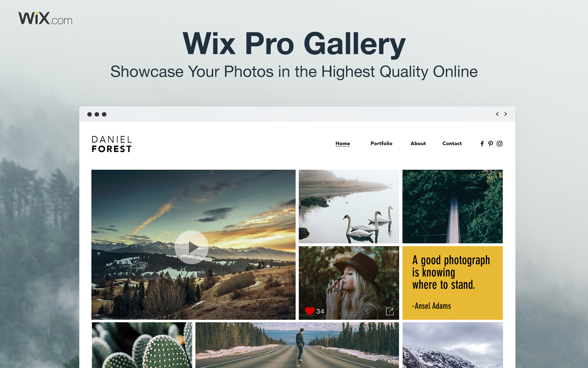Like the photo with red heart icon
The image size is (588, 368).
click(x=310, y=311)
